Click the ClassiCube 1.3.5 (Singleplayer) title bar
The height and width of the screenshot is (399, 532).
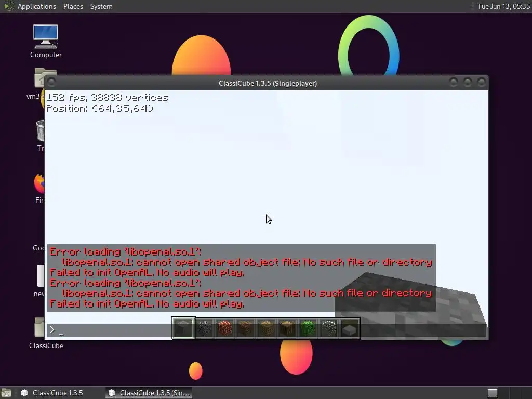(x=268, y=83)
